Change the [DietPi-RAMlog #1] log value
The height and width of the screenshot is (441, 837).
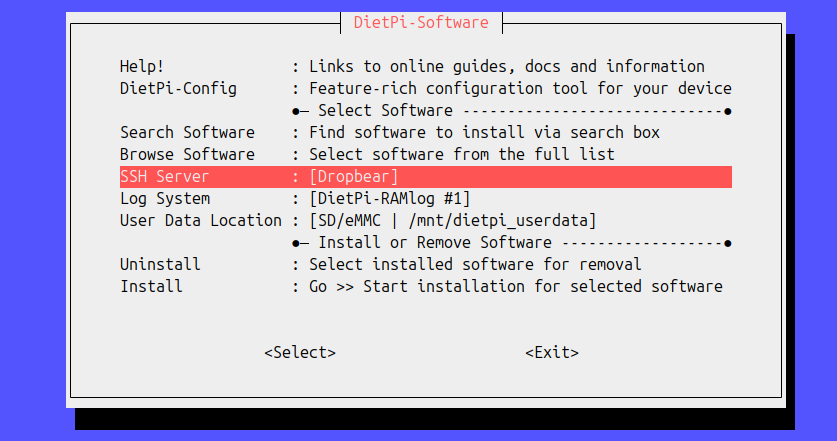[389, 199]
